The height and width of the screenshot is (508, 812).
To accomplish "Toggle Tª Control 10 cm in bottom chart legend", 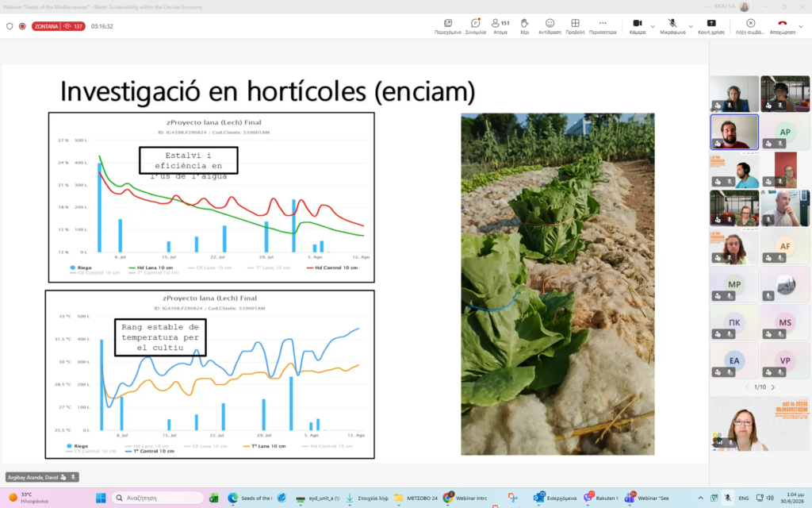I will 150,452.
